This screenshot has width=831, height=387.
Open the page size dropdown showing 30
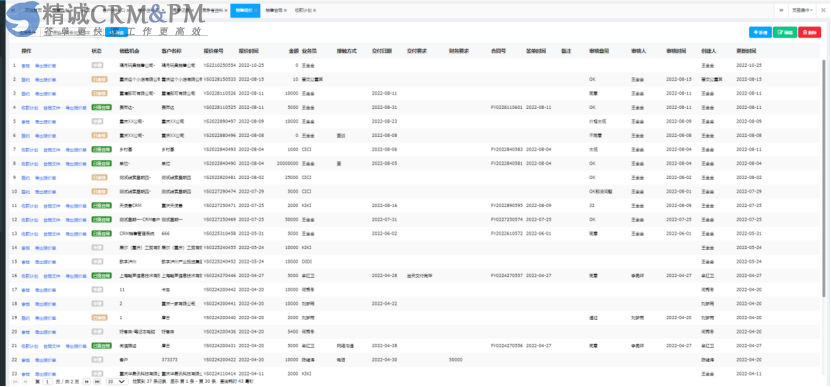pyautogui.click(x=117, y=381)
